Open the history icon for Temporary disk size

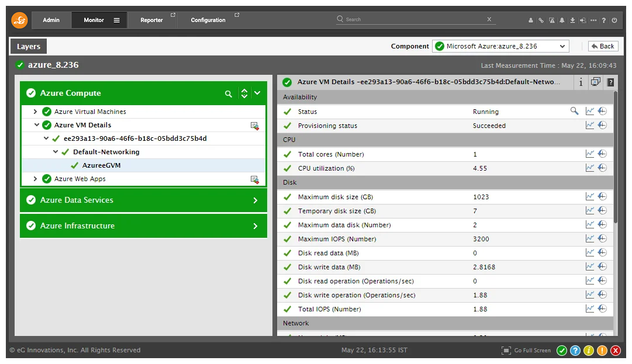click(x=603, y=210)
